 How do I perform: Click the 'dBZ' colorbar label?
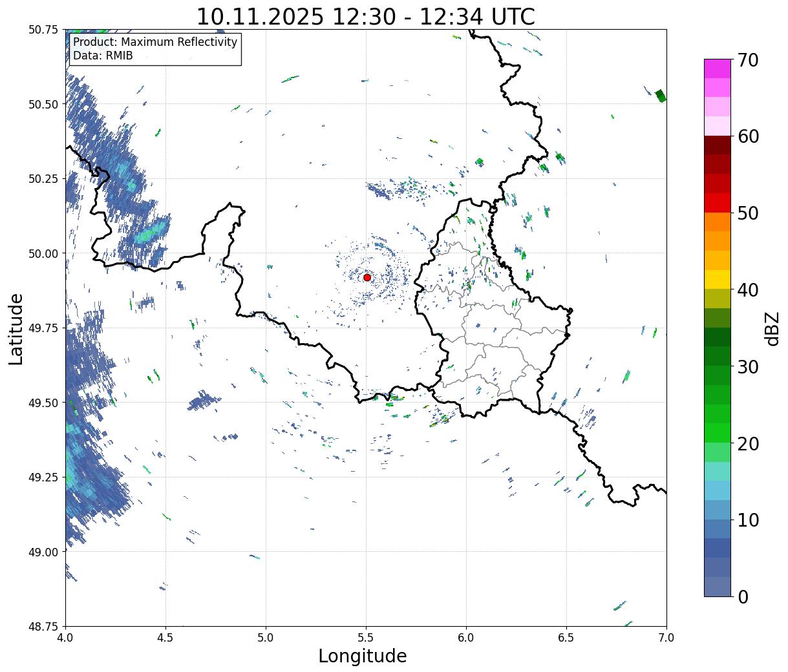(772, 328)
